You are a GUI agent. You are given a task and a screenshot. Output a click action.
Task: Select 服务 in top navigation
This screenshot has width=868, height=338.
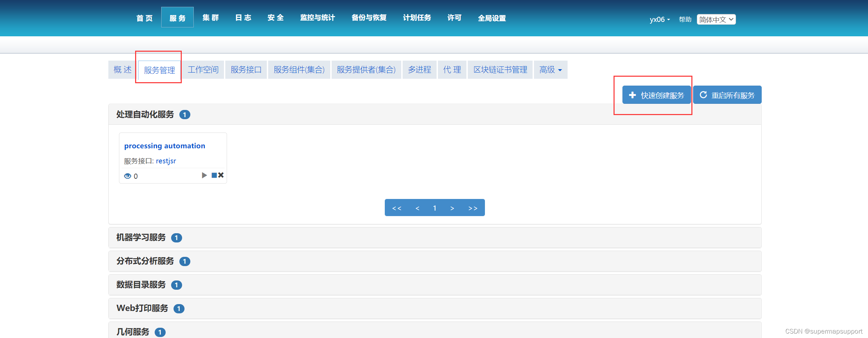tap(177, 18)
